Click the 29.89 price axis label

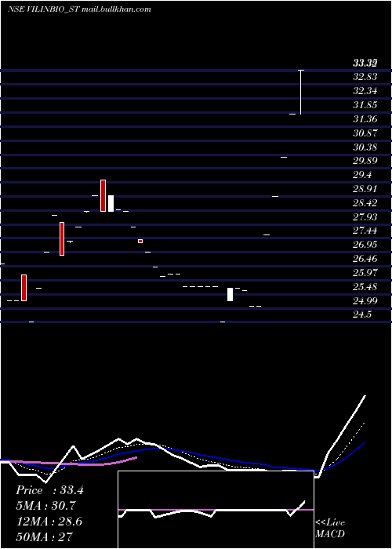click(365, 161)
